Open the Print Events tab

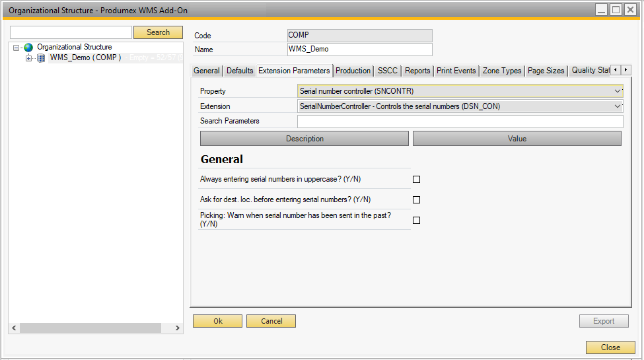(456, 71)
